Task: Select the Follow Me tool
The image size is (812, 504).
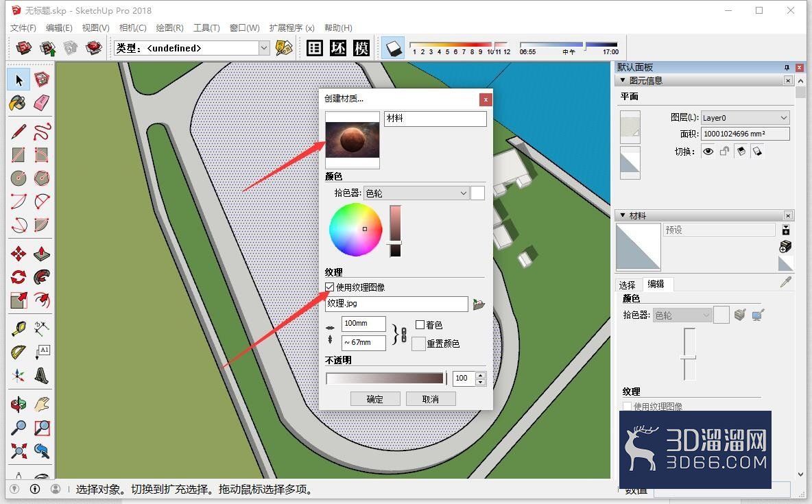Action: coord(41,276)
